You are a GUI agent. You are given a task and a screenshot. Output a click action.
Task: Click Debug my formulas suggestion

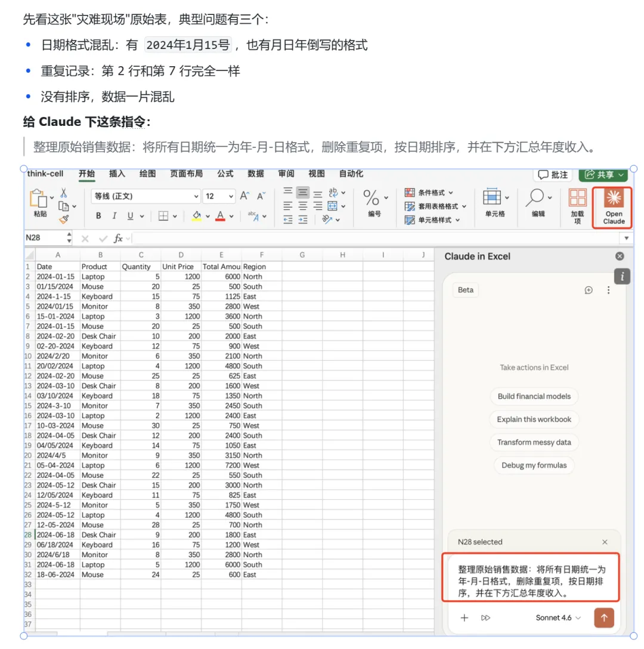tap(534, 465)
